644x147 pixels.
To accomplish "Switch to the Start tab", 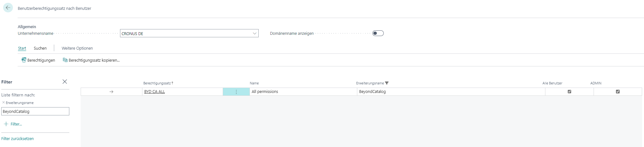I will (22, 48).
